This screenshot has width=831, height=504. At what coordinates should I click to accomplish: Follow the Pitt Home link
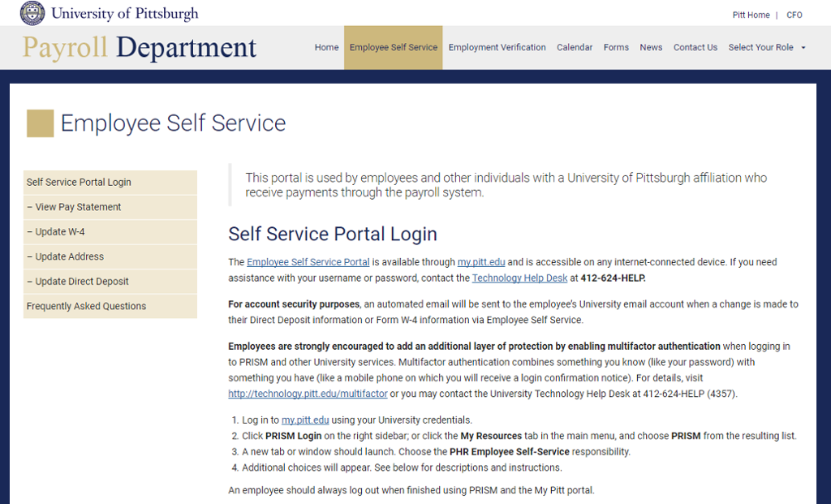pyautogui.click(x=751, y=15)
